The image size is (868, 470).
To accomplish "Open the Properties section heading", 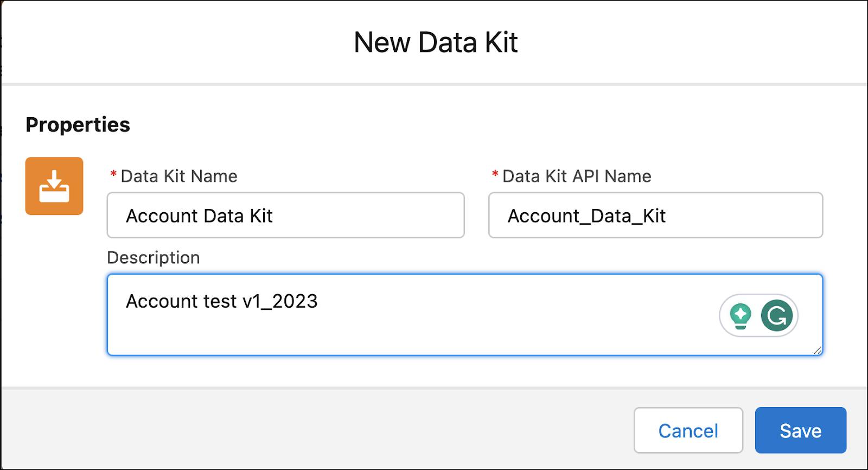I will point(78,124).
